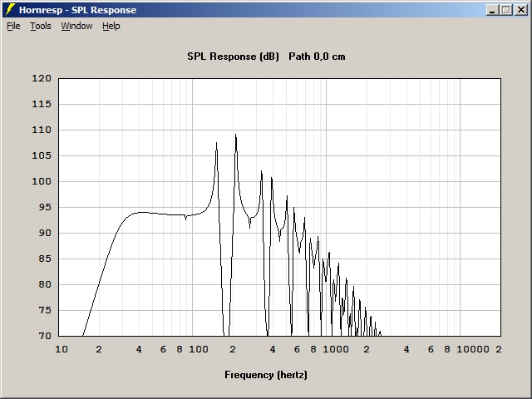
Task: Click the 10 Hz x-axis label
Action: pos(62,349)
